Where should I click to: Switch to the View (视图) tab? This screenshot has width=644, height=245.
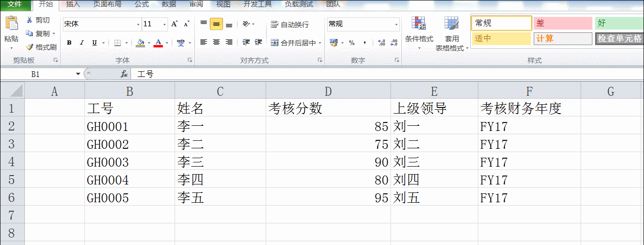pos(223,4)
